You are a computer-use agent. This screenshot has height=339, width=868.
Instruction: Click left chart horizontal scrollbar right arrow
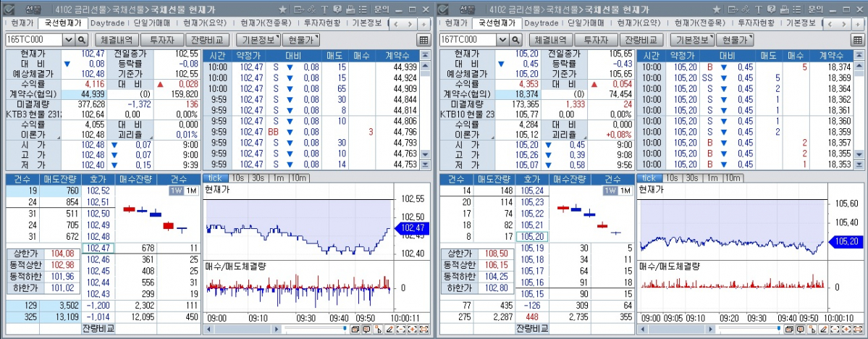point(277,329)
